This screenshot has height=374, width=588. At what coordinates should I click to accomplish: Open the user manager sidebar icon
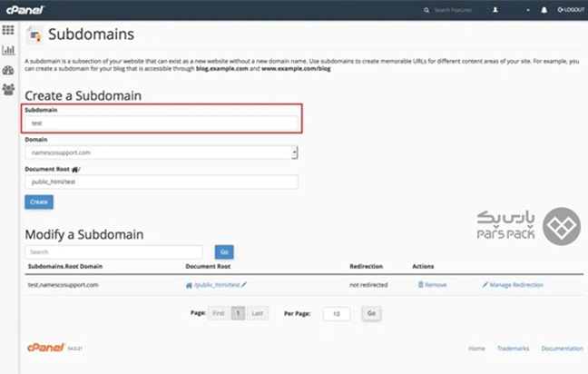pos(8,89)
